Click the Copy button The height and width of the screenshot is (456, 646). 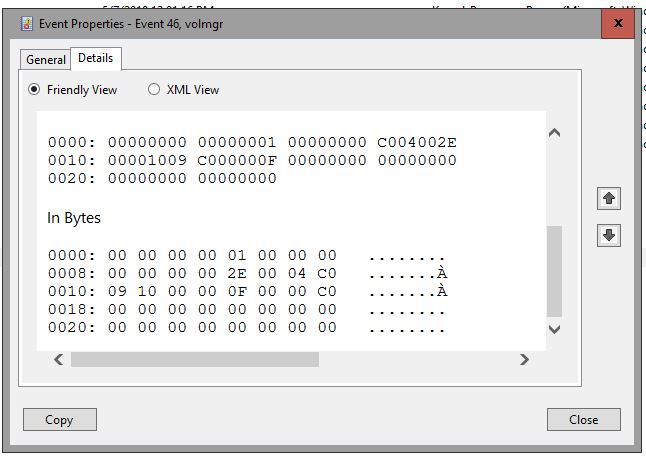point(60,420)
